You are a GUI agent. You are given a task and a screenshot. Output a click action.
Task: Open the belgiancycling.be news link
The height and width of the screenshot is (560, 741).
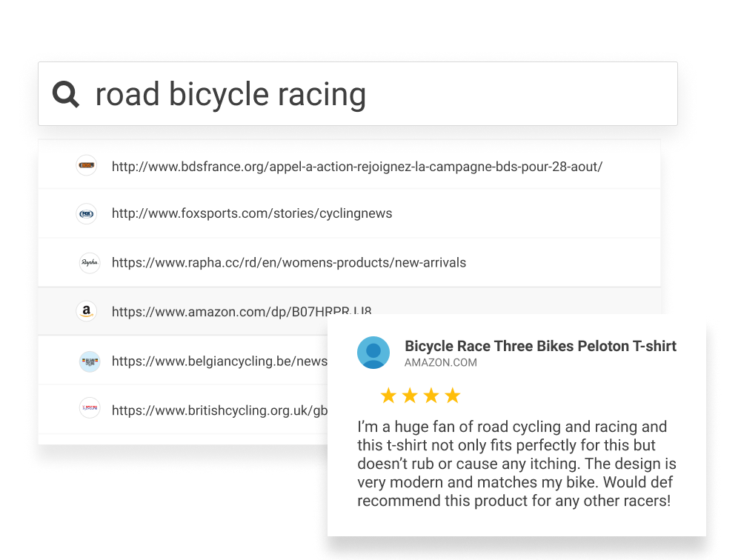tap(219, 361)
